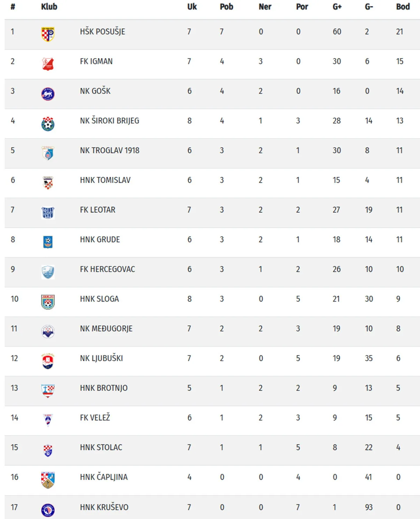
Task: Open the HNK TOMISLAV team link
Action: tap(105, 180)
